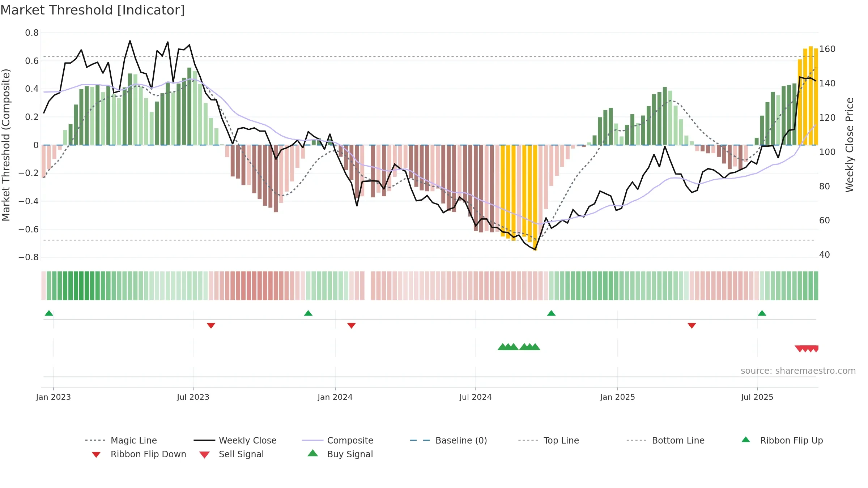Image resolution: width=868 pixels, height=488 pixels.
Task: Toggle the Weekly Close legend entry
Action: [x=235, y=440]
